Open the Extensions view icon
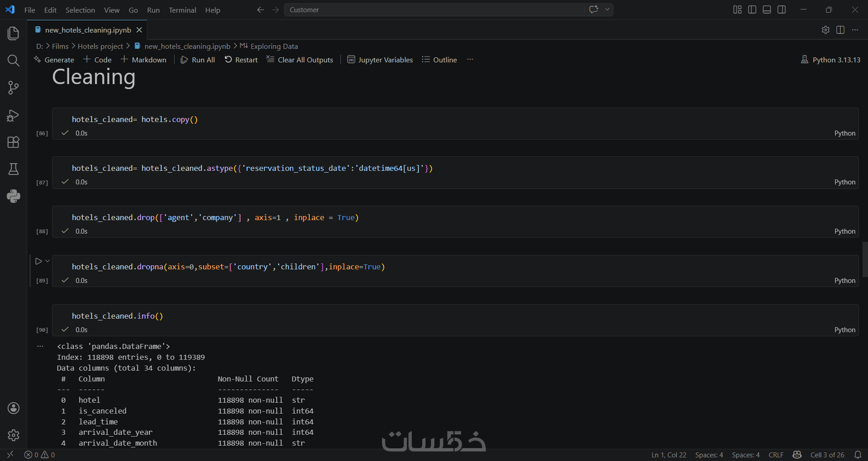Viewport: 868px width, 461px height. click(x=14, y=142)
